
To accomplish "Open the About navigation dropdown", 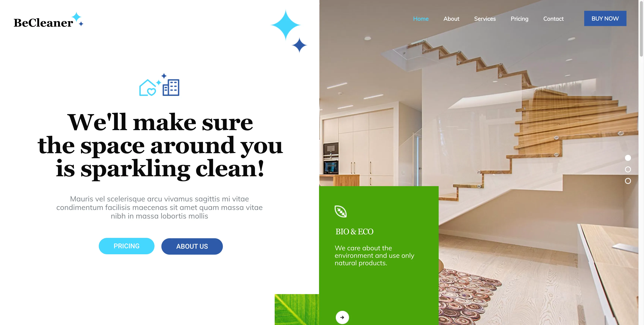I will 452,18.
